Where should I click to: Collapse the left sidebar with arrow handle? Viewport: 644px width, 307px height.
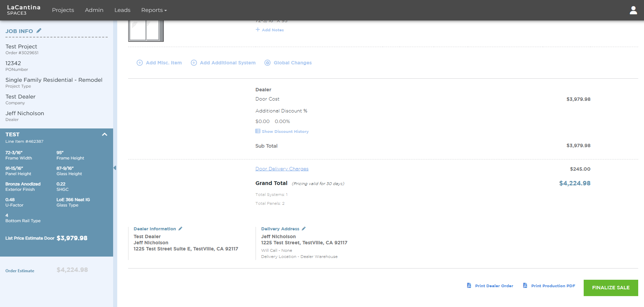[x=115, y=168]
